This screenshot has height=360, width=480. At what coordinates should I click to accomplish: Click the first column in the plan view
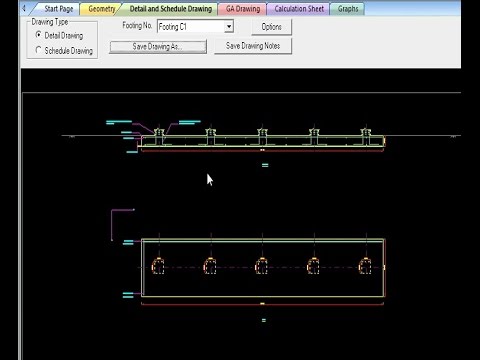158,266
